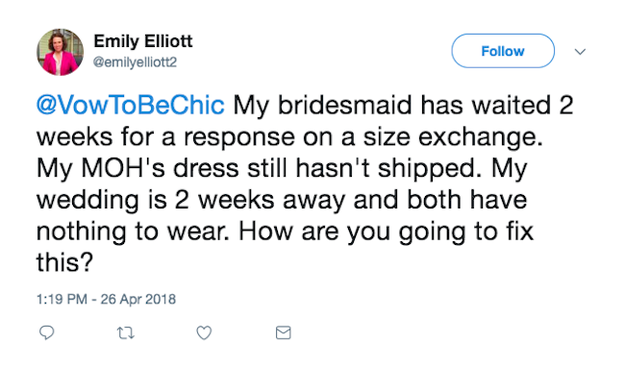Click the word 'response' in the tweet
Image resolution: width=625 pixels, height=367 pixels.
tap(239, 137)
